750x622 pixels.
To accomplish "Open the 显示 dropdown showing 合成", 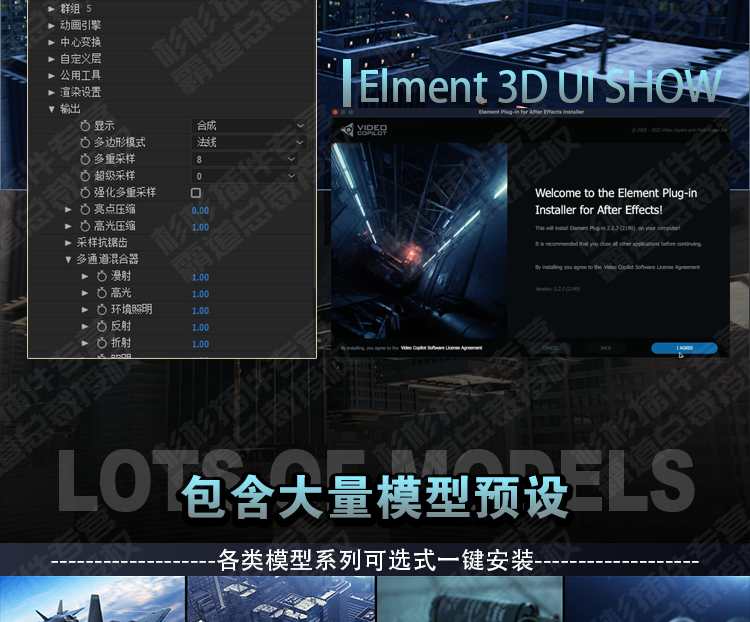I will [249, 126].
